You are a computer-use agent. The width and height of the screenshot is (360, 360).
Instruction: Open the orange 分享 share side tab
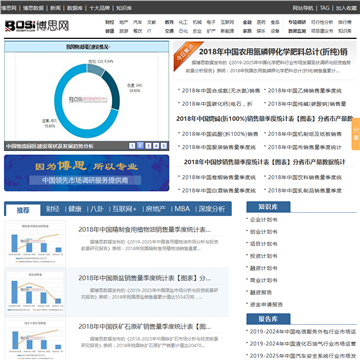[x=356, y=134]
